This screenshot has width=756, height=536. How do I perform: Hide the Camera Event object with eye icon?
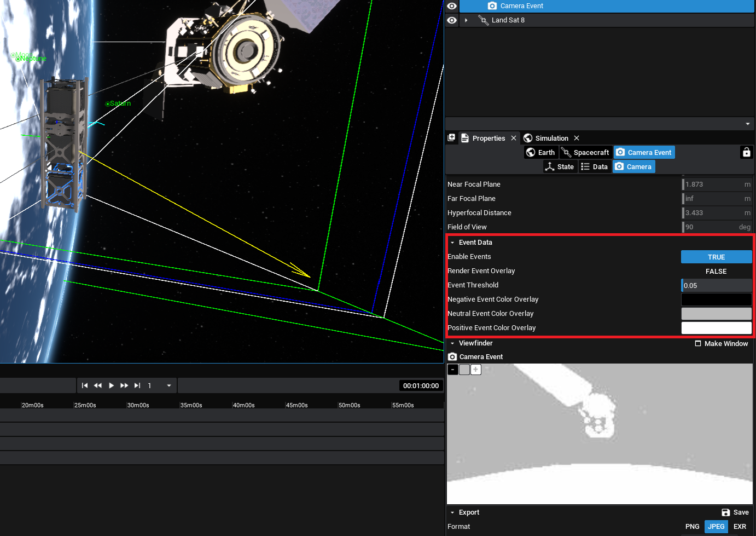click(x=452, y=6)
